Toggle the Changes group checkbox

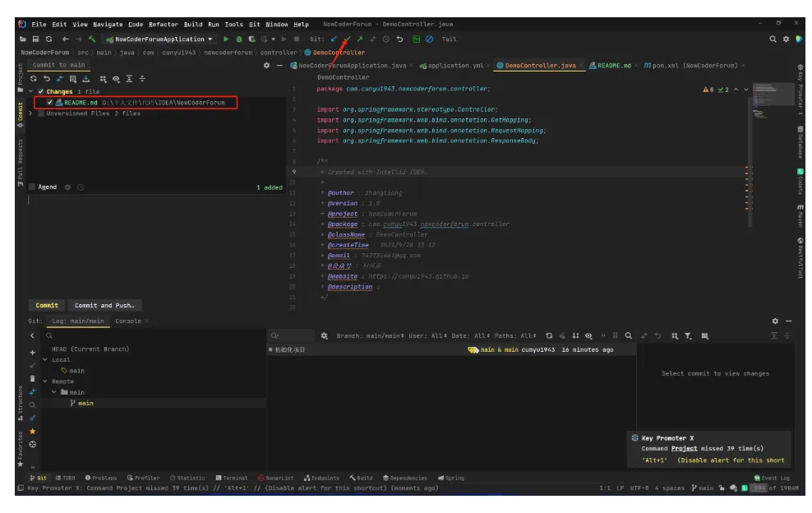(41, 91)
